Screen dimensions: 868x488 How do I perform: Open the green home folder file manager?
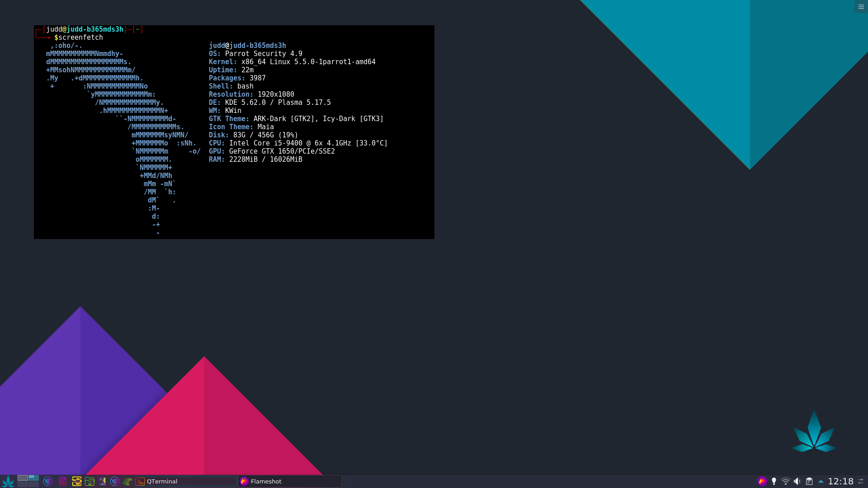pos(90,482)
